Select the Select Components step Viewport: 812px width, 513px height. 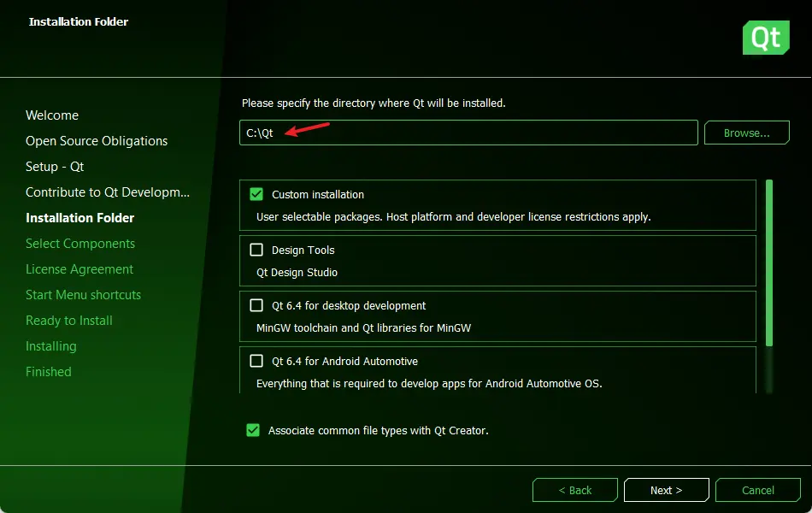coord(80,244)
